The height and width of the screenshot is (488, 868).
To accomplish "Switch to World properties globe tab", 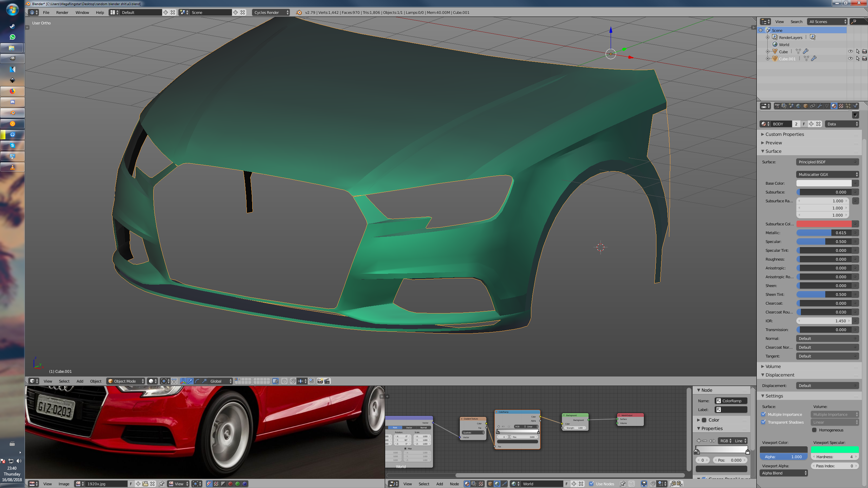I will tap(798, 106).
